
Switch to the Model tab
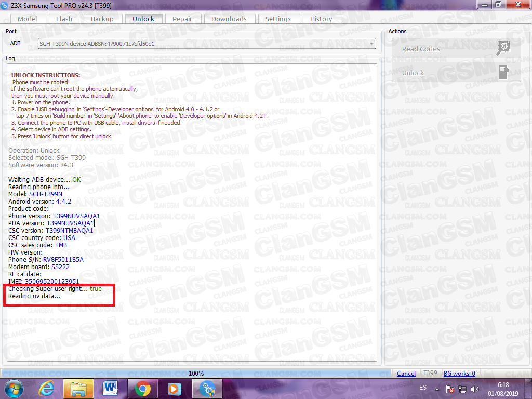(28, 19)
